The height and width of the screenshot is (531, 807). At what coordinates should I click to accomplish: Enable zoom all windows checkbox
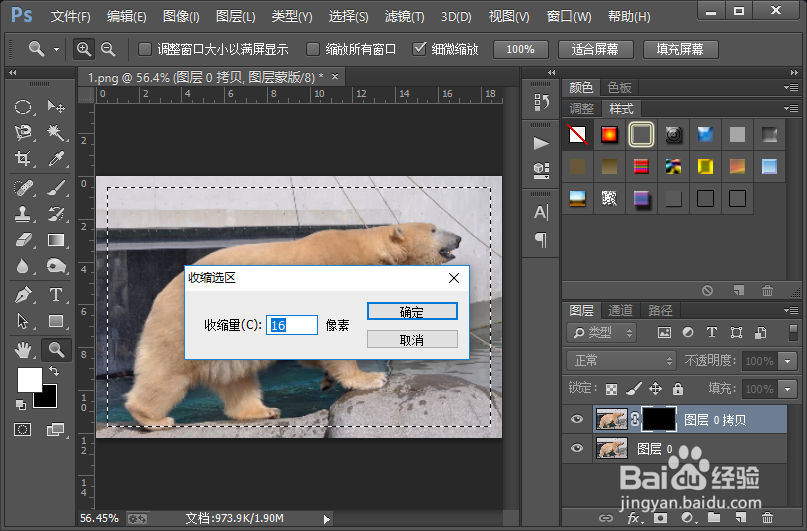(x=312, y=49)
